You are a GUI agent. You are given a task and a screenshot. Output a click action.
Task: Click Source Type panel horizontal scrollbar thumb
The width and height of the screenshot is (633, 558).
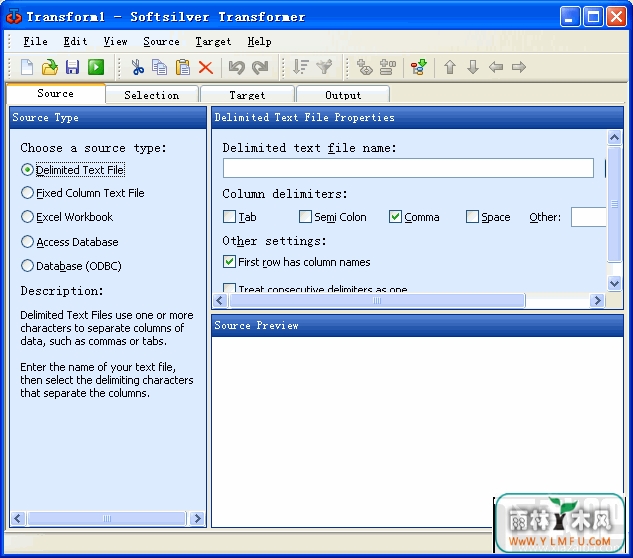tap(107, 518)
